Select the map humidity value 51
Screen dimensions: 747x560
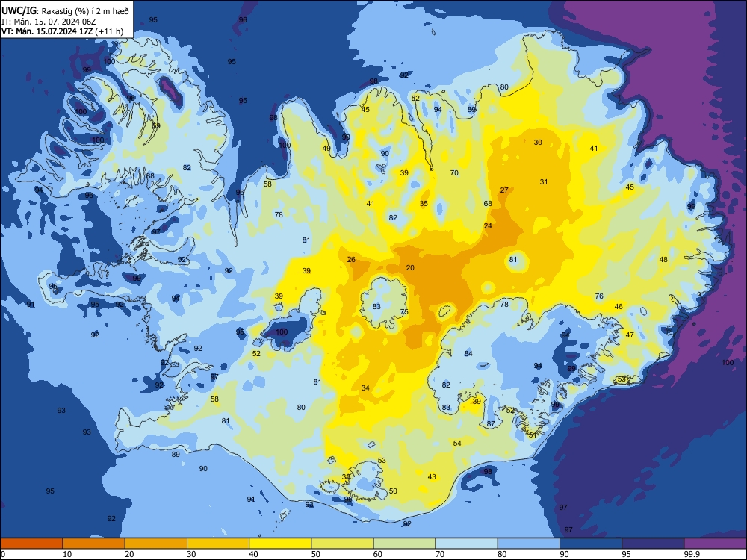(x=532, y=435)
